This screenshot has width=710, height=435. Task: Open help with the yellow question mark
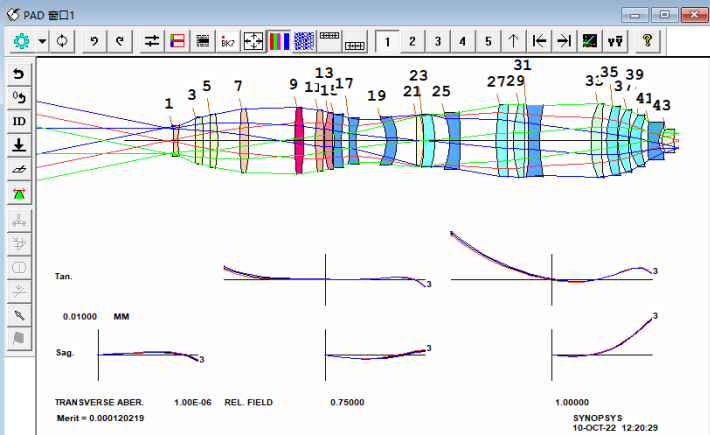click(x=648, y=42)
